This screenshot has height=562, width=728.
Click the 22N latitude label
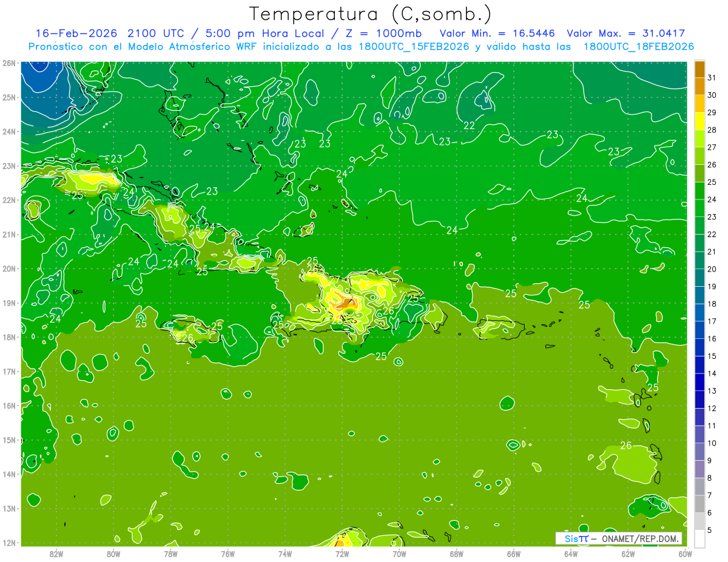coord(8,200)
